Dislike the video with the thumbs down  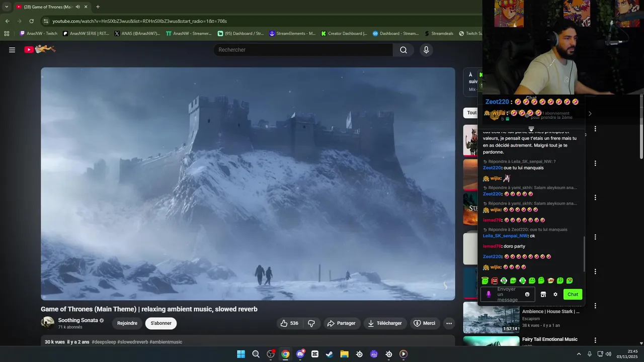click(311, 323)
